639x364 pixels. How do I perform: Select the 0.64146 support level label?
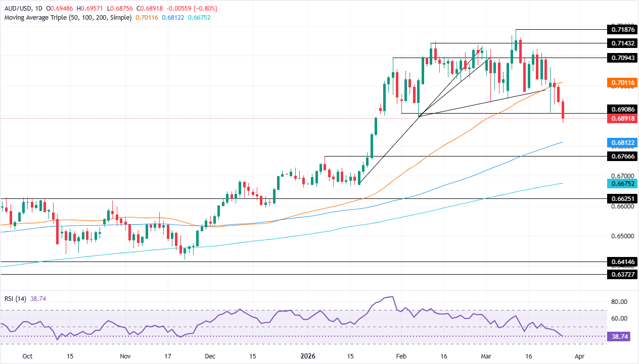pyautogui.click(x=622, y=262)
